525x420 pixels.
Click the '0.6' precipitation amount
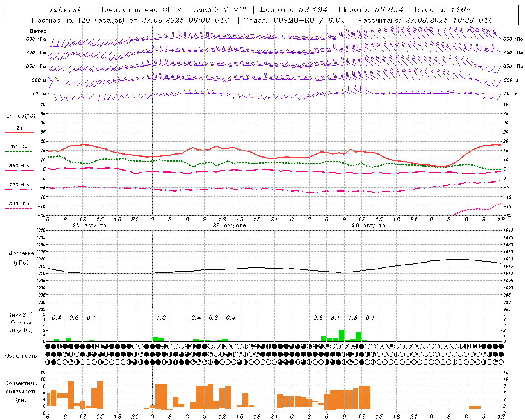(x=74, y=318)
